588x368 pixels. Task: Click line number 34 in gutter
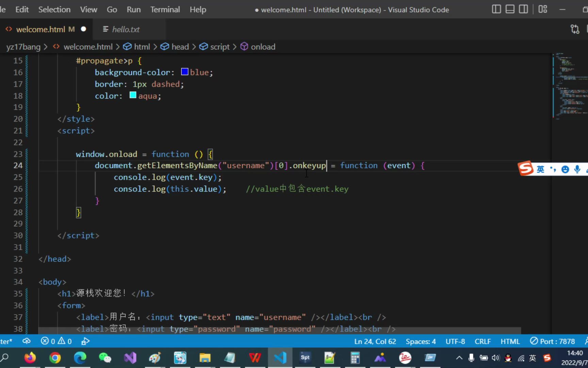pos(18,282)
